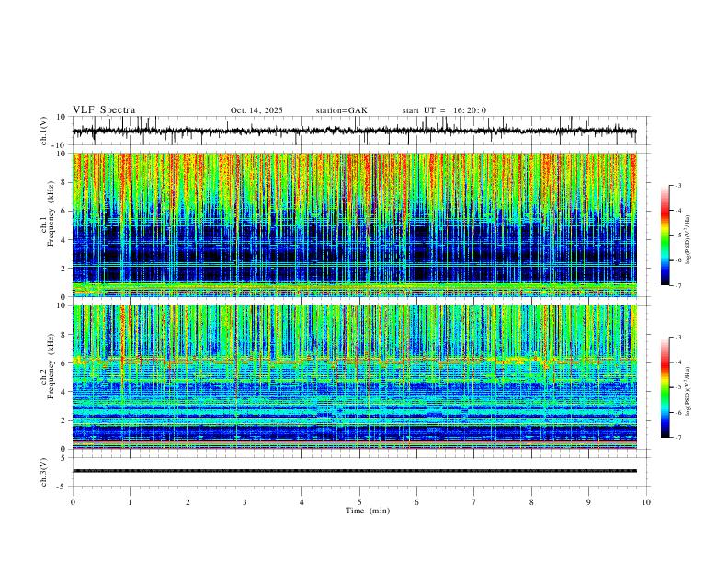The width and height of the screenshot is (728, 563).
Task: Click the ch.2 spectrogram panel
Action: point(354,377)
